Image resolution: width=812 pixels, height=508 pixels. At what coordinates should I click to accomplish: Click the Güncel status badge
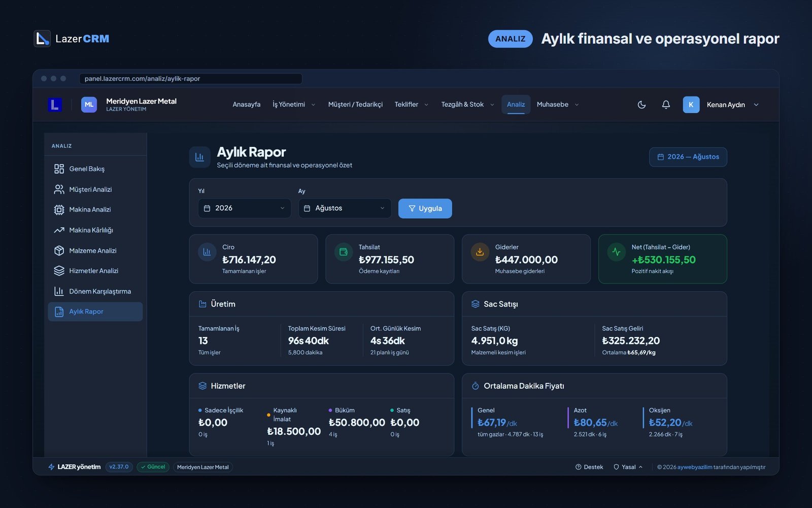pyautogui.click(x=153, y=467)
